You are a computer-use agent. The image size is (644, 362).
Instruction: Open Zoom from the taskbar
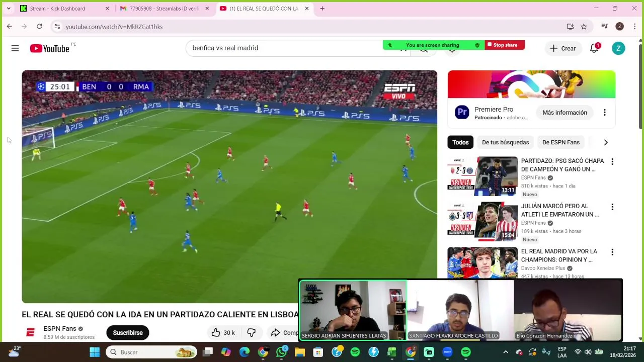447,352
